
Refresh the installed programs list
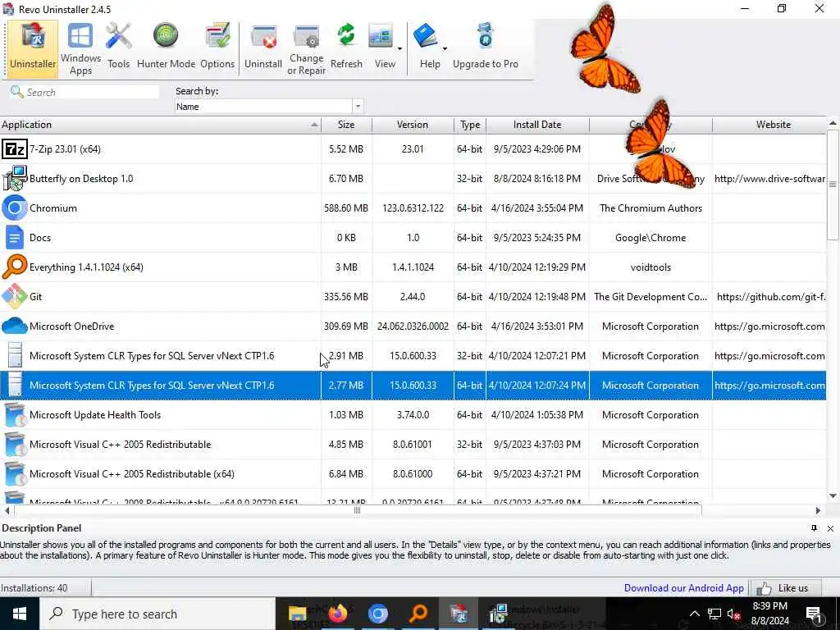pos(346,48)
